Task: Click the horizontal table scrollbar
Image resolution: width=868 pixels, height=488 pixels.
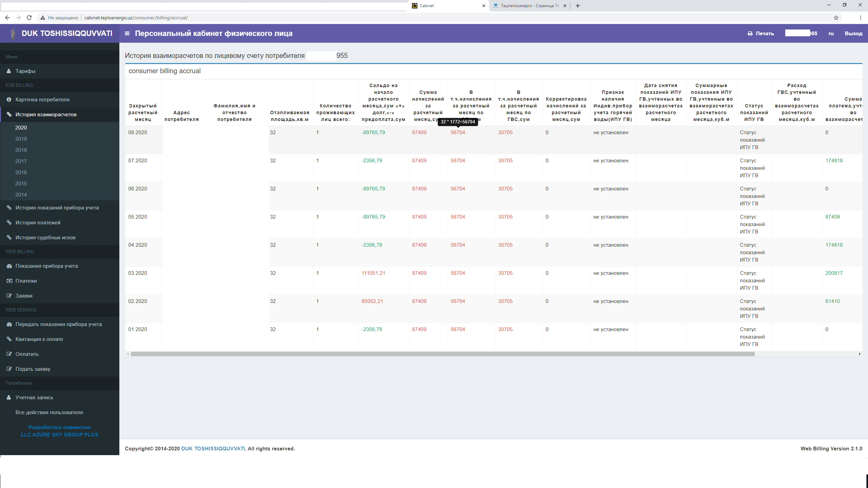Action: [x=442, y=354]
